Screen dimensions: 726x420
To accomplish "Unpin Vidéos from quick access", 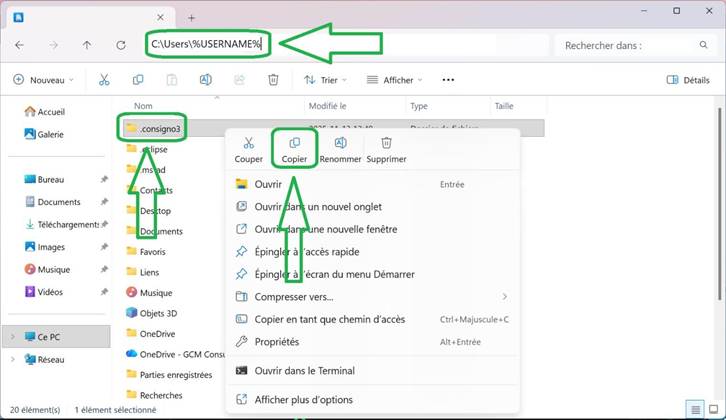I will [104, 292].
